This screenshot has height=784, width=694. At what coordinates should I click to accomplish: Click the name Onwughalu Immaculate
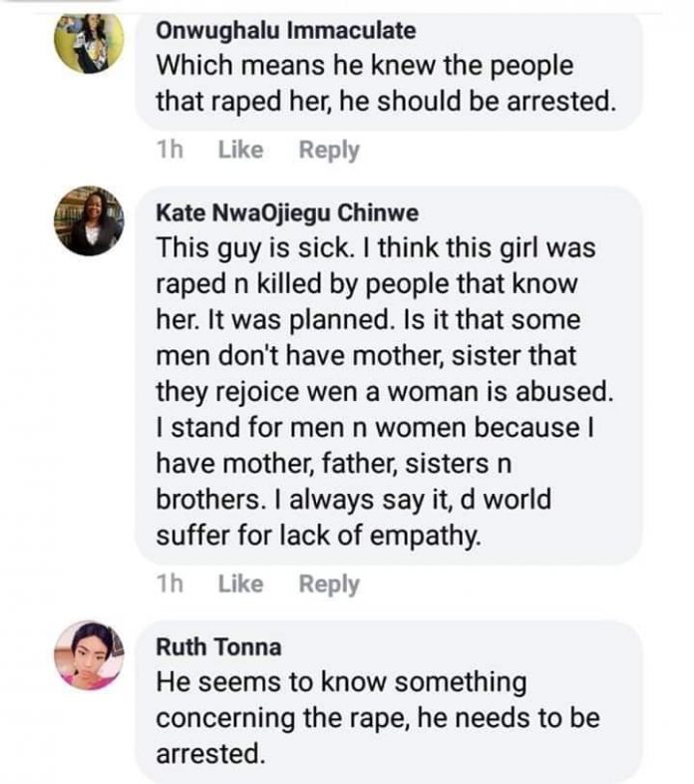[285, 31]
